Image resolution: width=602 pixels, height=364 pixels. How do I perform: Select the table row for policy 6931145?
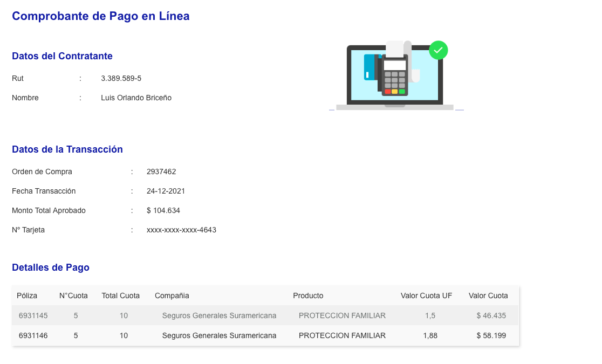pos(265,315)
